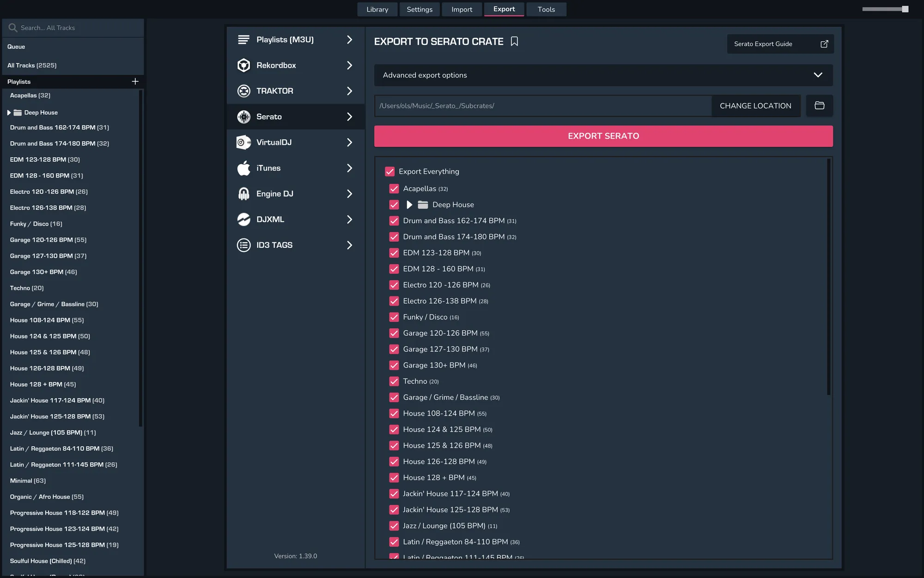Click the Engine DJ icon

(243, 194)
